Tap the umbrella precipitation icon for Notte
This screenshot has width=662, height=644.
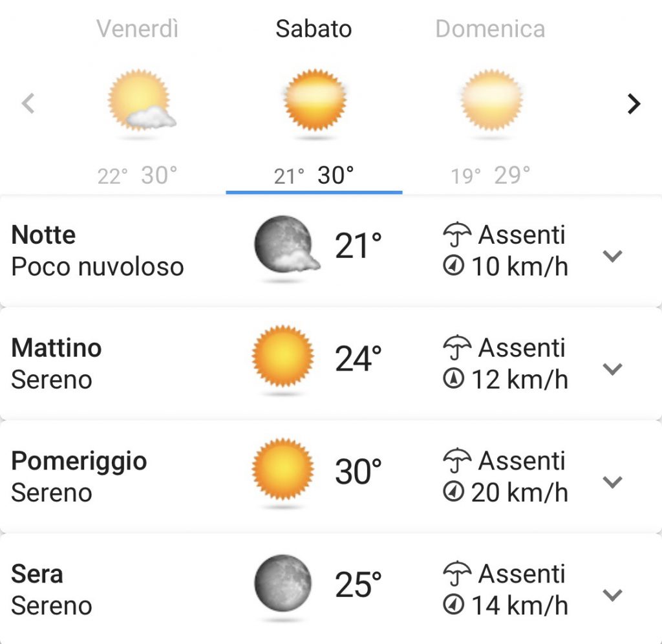point(457,234)
